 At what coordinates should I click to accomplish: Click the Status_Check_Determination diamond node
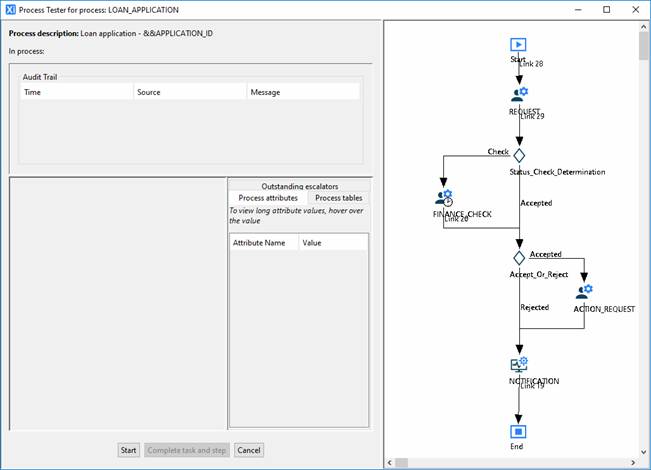pyautogui.click(x=519, y=154)
